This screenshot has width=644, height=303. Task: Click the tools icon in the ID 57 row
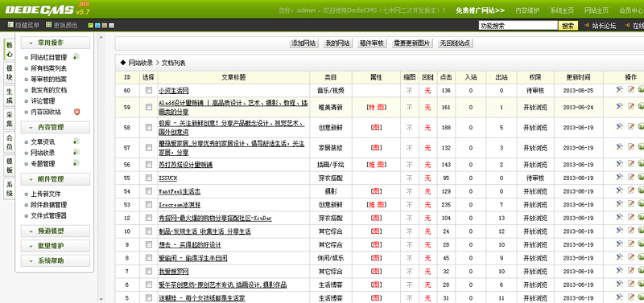620,147
